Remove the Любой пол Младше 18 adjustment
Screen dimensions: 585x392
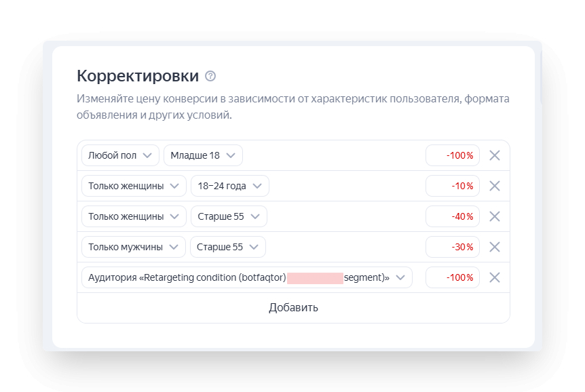point(495,155)
